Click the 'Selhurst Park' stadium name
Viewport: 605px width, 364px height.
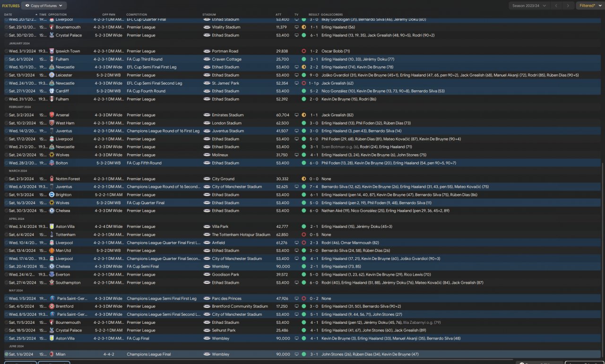click(x=224, y=330)
